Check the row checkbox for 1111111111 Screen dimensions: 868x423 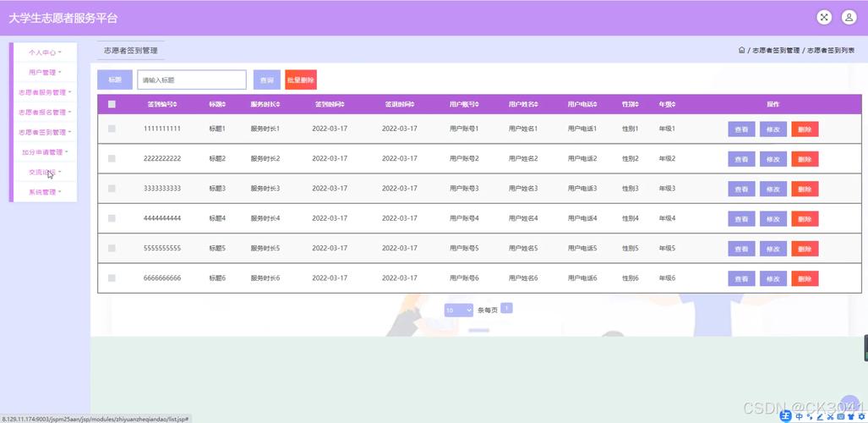[x=112, y=129]
